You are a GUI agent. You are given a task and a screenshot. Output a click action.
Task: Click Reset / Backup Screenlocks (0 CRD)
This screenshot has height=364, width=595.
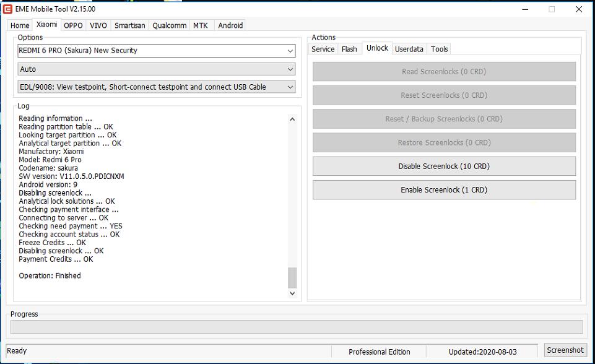click(x=444, y=119)
